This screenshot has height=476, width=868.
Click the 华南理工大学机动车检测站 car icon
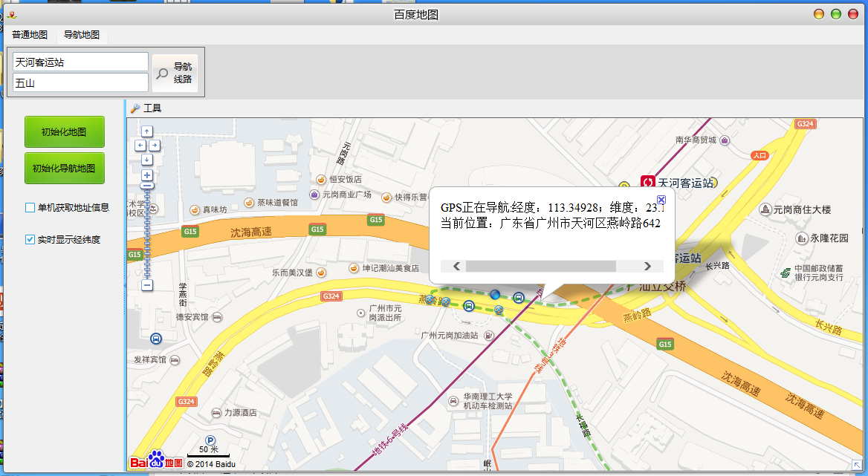pyautogui.click(x=453, y=401)
